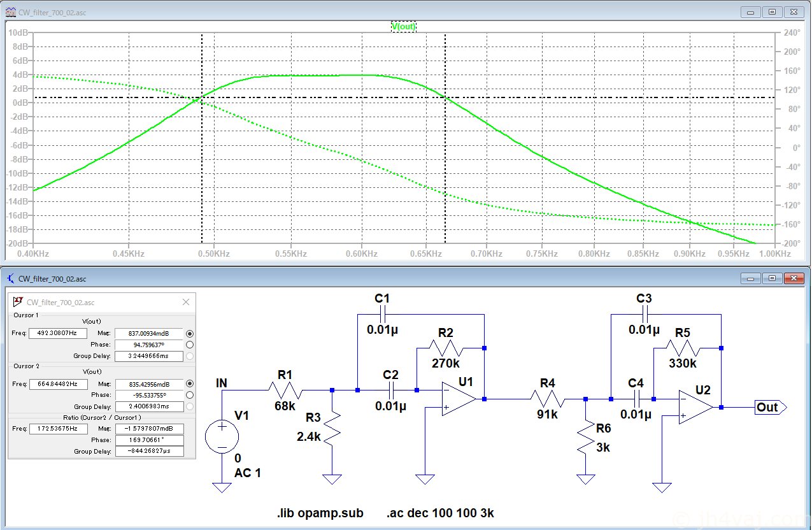Select resistor R5 symbol
812x530 pixels.
(x=683, y=348)
